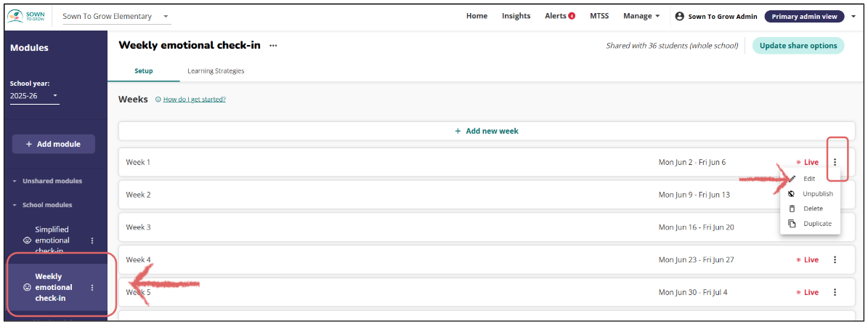Click Shared with 36 students text

coord(672,46)
